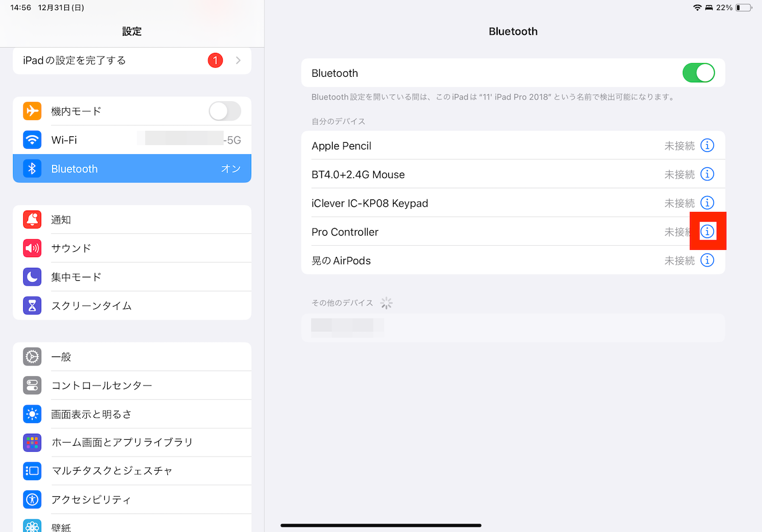Screen dimensions: 762x532
Task: Open 集中モード via its moon icon
Action: (32, 277)
